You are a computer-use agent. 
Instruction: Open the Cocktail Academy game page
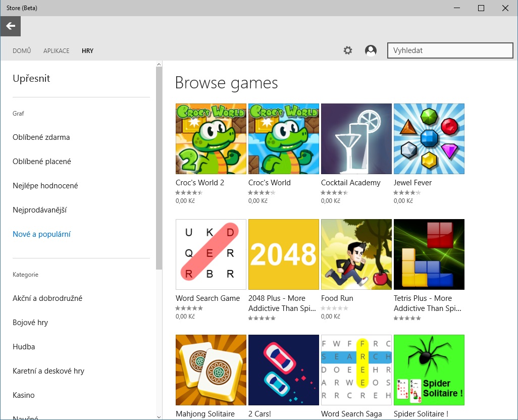click(x=356, y=139)
